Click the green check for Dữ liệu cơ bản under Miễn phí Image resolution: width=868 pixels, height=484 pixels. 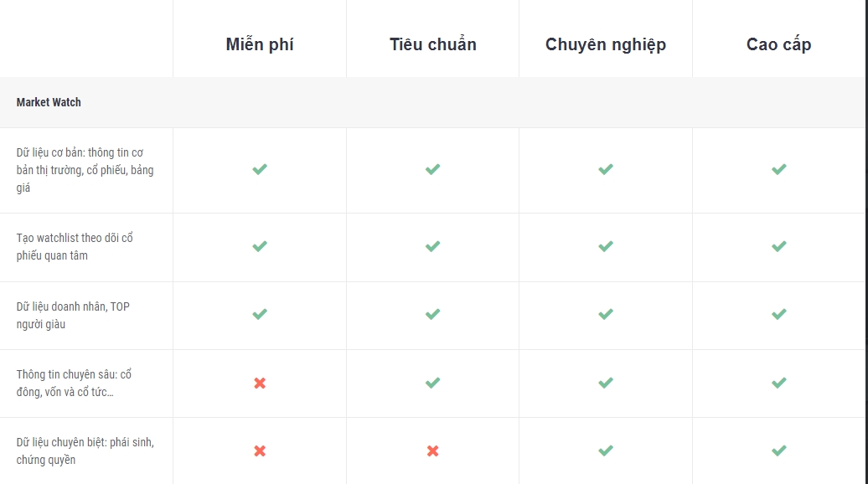[260, 169]
